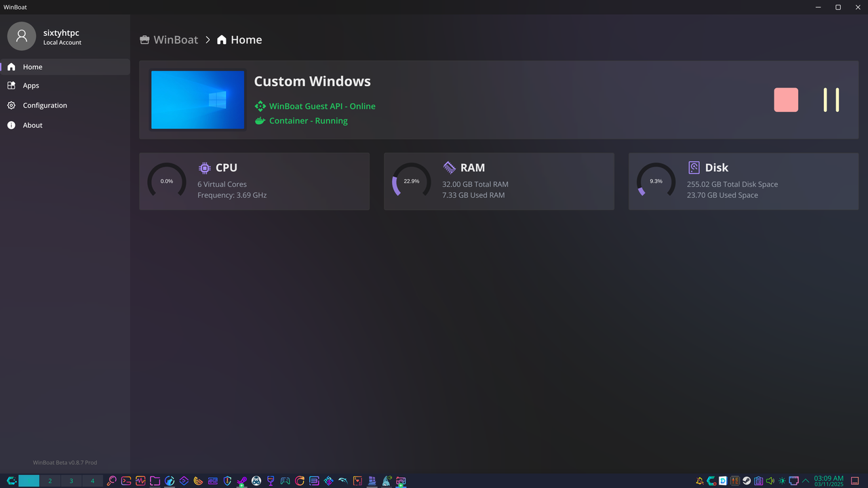Click the Windows desktop preview thumbnail
The width and height of the screenshot is (868, 488).
point(197,99)
